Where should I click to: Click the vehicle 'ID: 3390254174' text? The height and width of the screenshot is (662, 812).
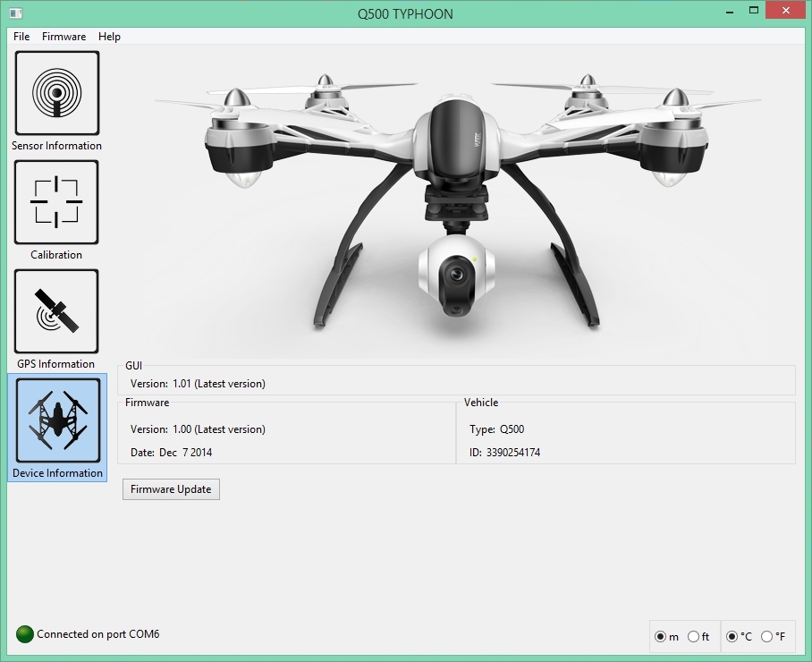(x=505, y=452)
